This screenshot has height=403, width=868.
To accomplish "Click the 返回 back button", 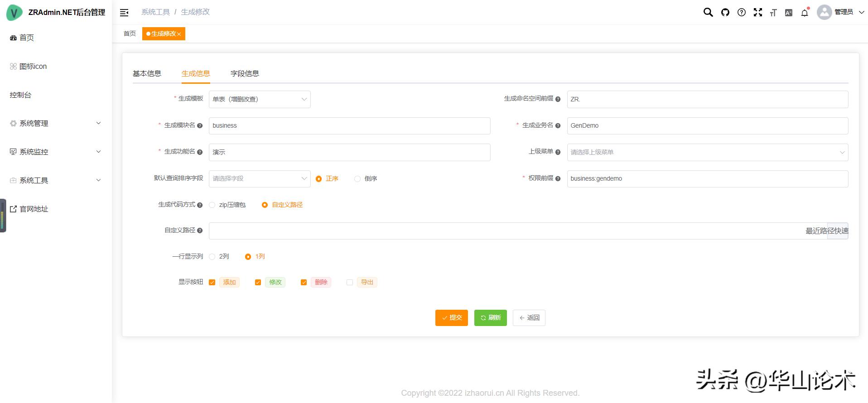I will tap(529, 318).
